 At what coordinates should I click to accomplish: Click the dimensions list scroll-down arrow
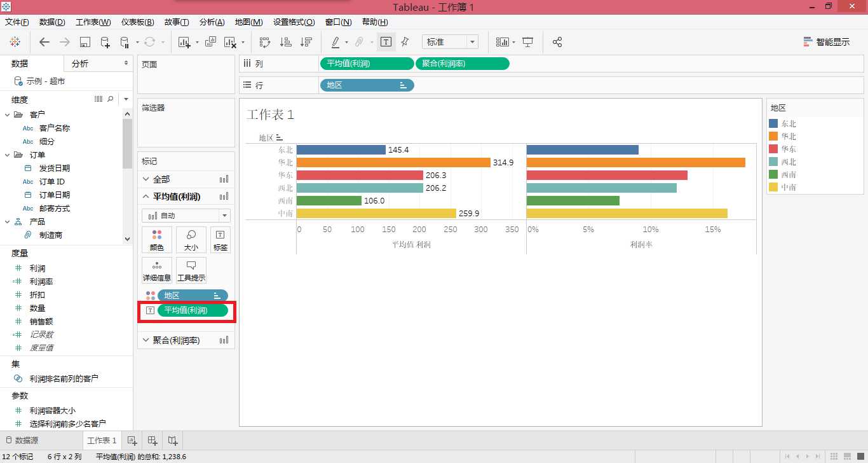click(x=127, y=239)
